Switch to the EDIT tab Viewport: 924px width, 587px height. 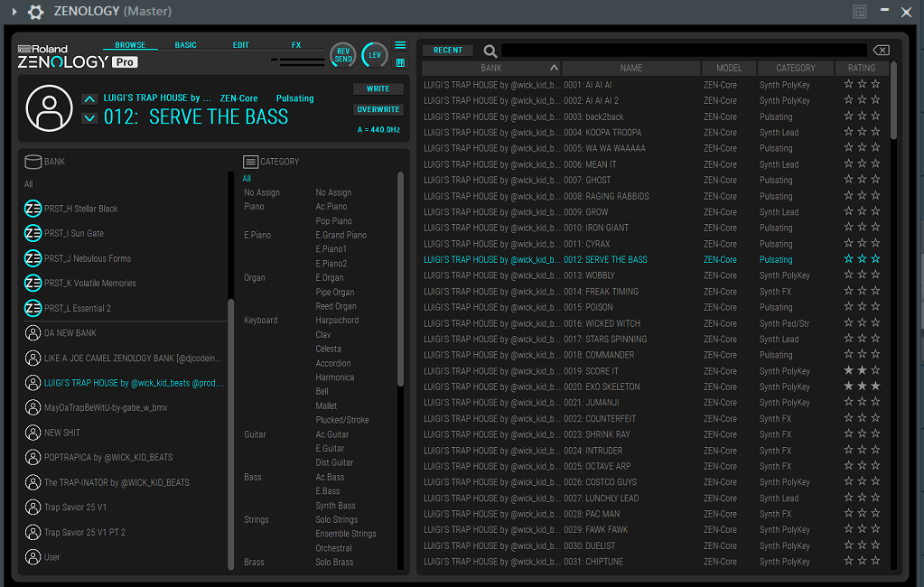pos(240,45)
